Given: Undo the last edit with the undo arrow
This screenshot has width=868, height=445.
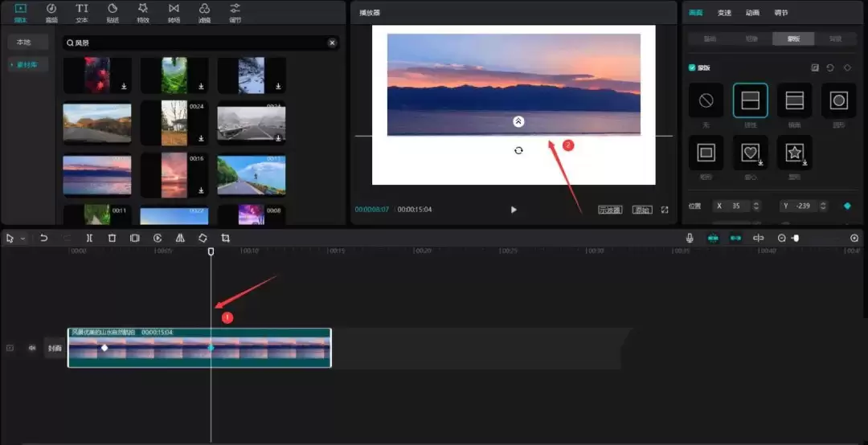Looking at the screenshot, I should click(44, 239).
